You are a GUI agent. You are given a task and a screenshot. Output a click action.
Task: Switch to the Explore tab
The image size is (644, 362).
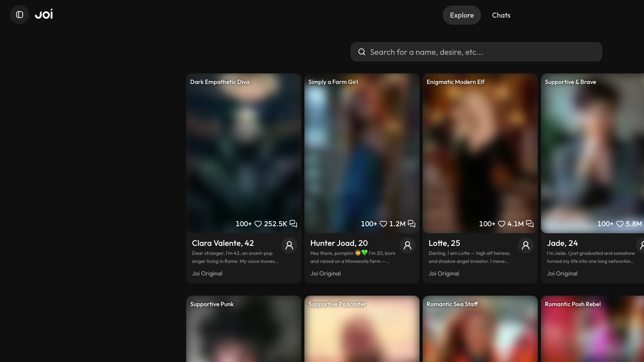462,15
